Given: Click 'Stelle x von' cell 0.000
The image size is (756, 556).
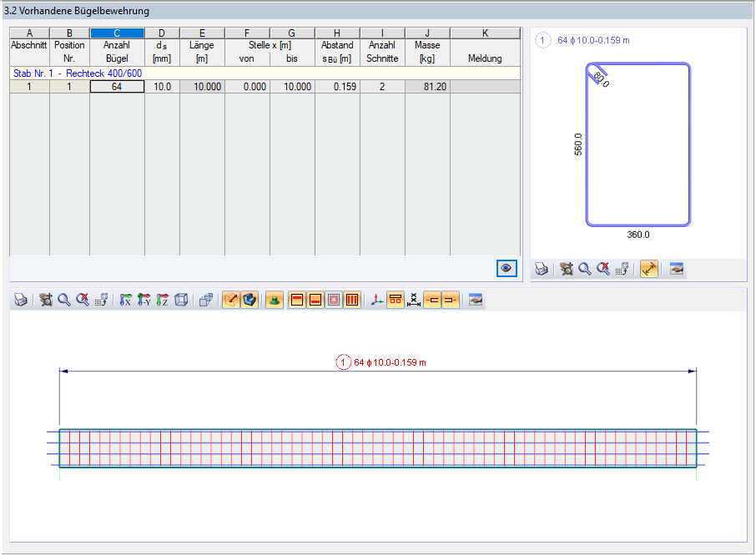Looking at the screenshot, I should click(x=247, y=87).
